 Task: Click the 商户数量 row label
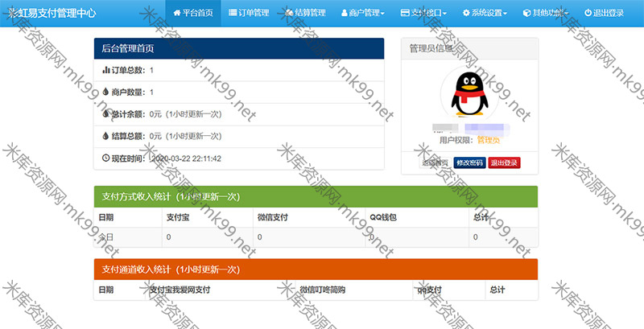(x=129, y=93)
